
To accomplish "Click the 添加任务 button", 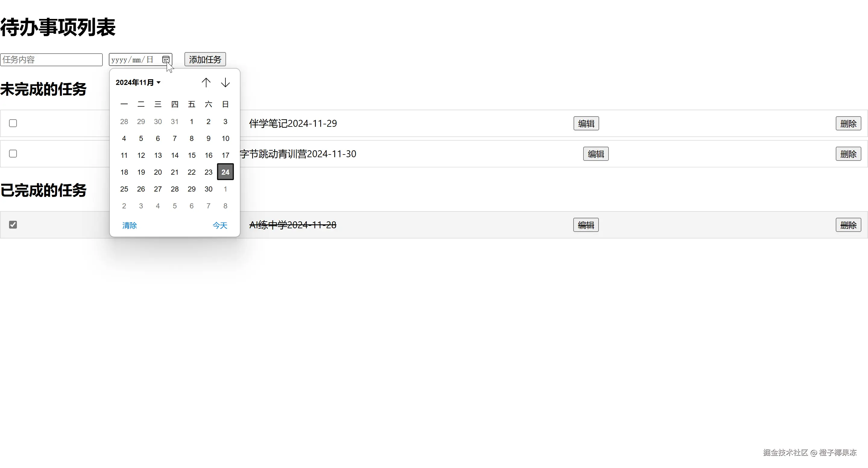I will click(205, 60).
